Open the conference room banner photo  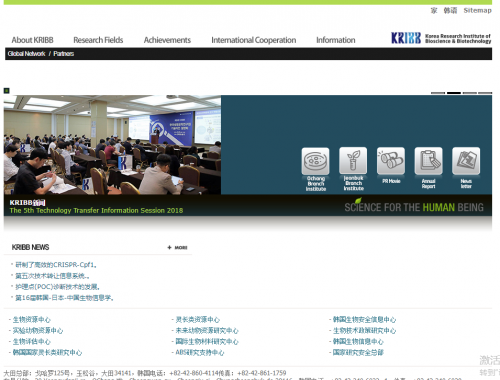coord(112,145)
